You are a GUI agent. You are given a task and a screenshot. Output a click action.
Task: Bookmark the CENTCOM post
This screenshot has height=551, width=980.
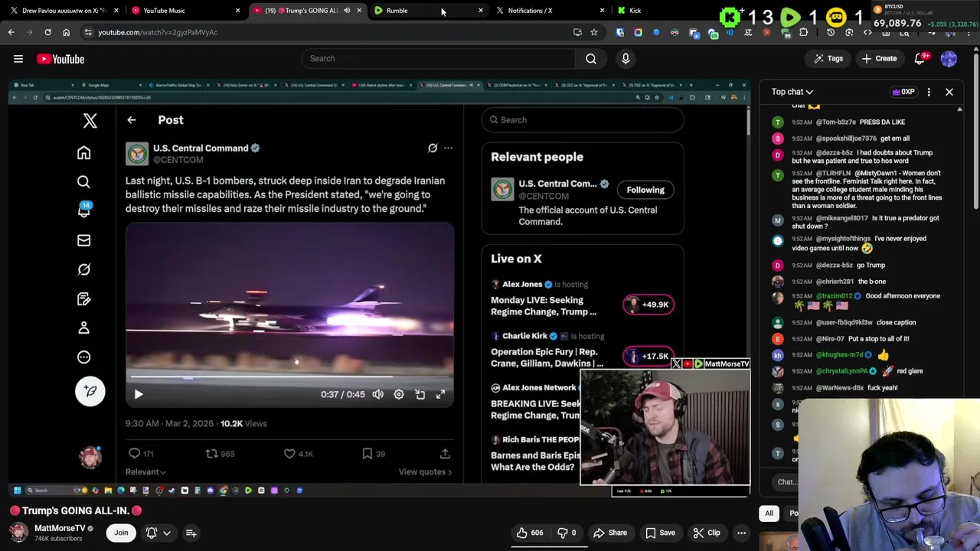pyautogui.click(x=367, y=454)
